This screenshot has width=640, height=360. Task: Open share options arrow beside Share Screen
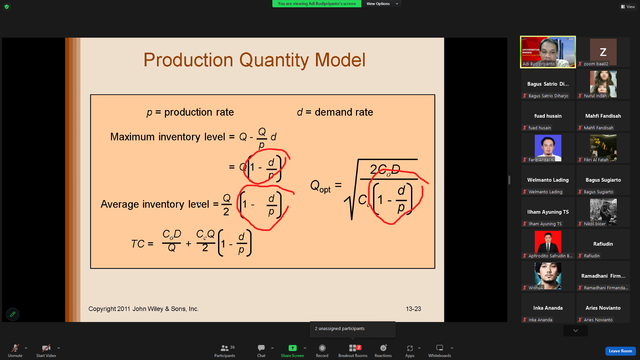(x=305, y=348)
